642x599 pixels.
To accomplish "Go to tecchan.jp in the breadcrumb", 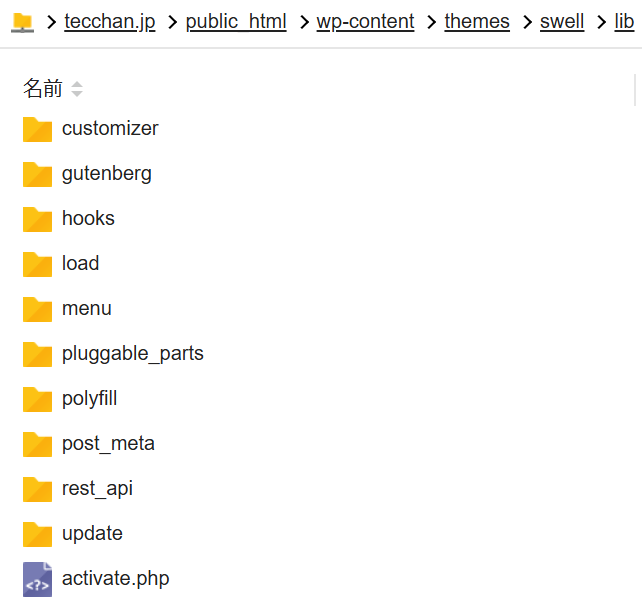I will pyautogui.click(x=110, y=21).
